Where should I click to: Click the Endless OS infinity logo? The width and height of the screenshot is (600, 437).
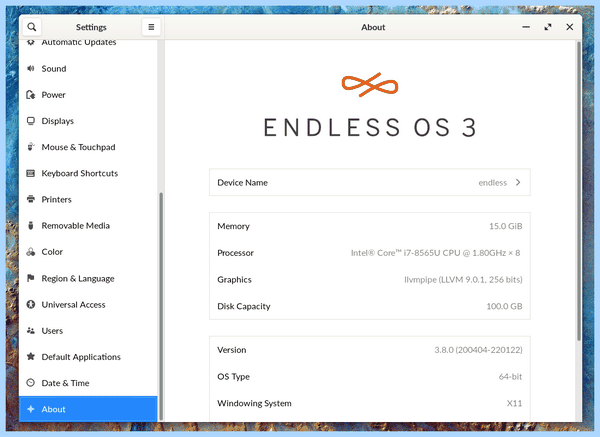(x=370, y=85)
